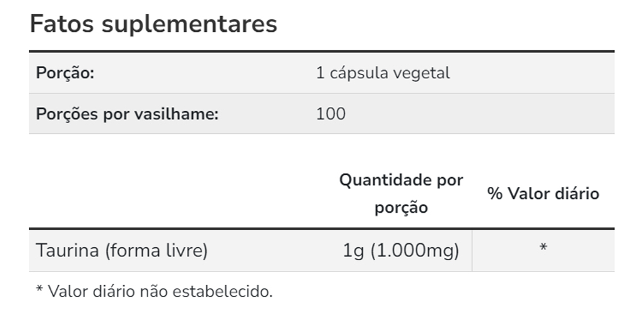Click the word 'porção' in the header's second line
Screen dimensions: 644x311
tap(401, 208)
